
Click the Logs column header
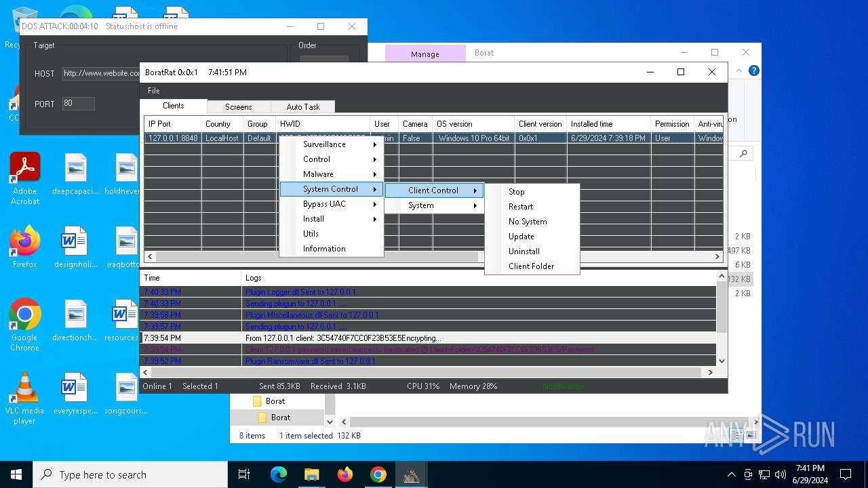tap(479, 278)
